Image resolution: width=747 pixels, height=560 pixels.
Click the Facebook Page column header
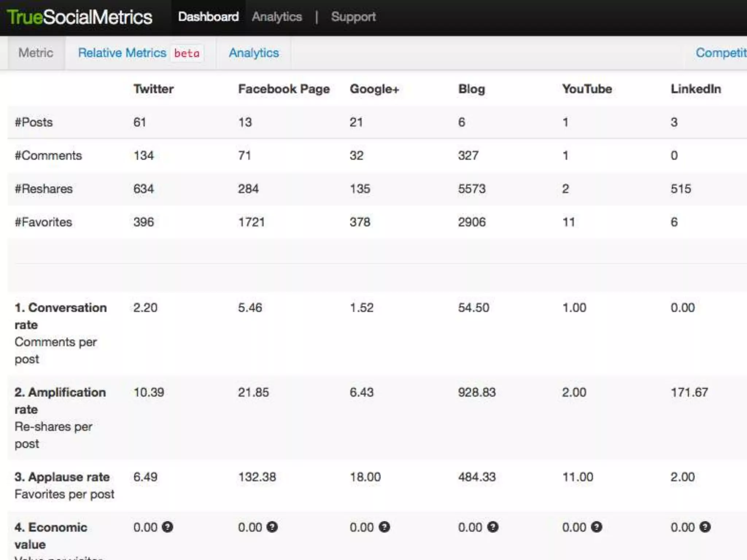click(284, 89)
